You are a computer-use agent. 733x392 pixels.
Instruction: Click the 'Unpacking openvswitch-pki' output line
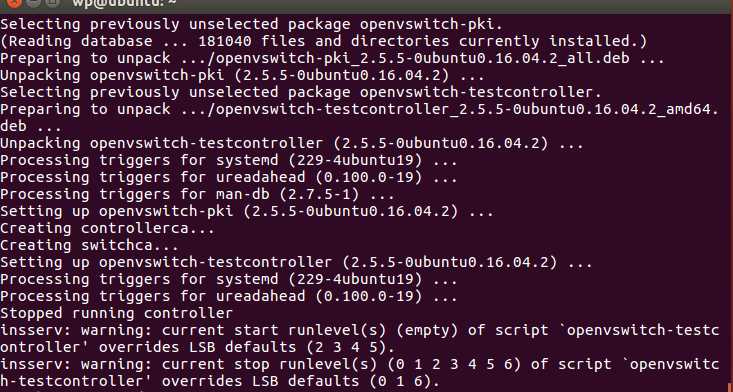click(243, 75)
